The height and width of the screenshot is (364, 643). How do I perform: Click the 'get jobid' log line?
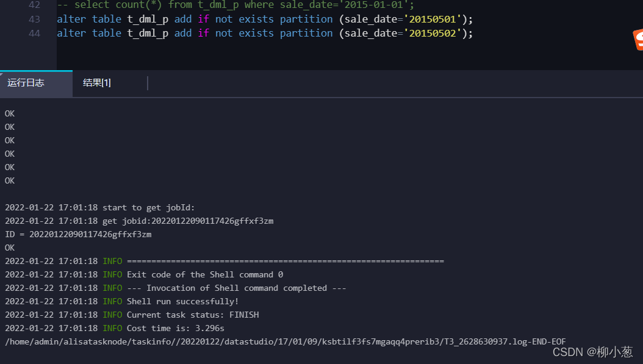pos(139,221)
